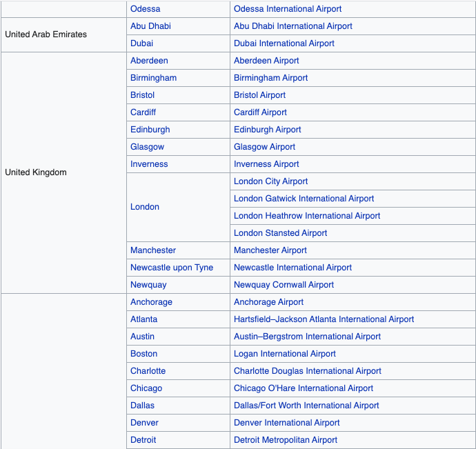Select Detroit Metropolitan Airport link
This screenshot has width=476, height=449.
tap(286, 440)
